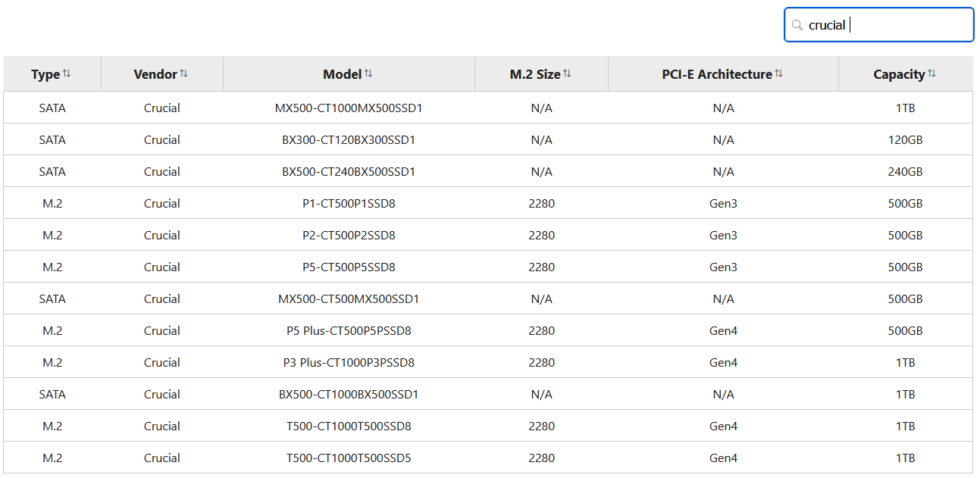Click 240GB capacity cell
This screenshot has width=980, height=478.
tap(905, 172)
